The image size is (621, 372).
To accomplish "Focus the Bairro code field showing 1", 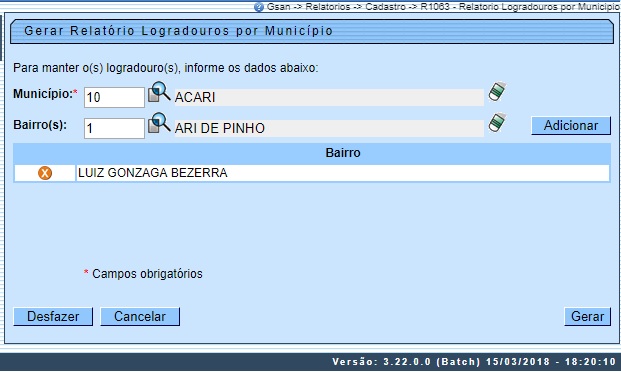I will tap(114, 128).
